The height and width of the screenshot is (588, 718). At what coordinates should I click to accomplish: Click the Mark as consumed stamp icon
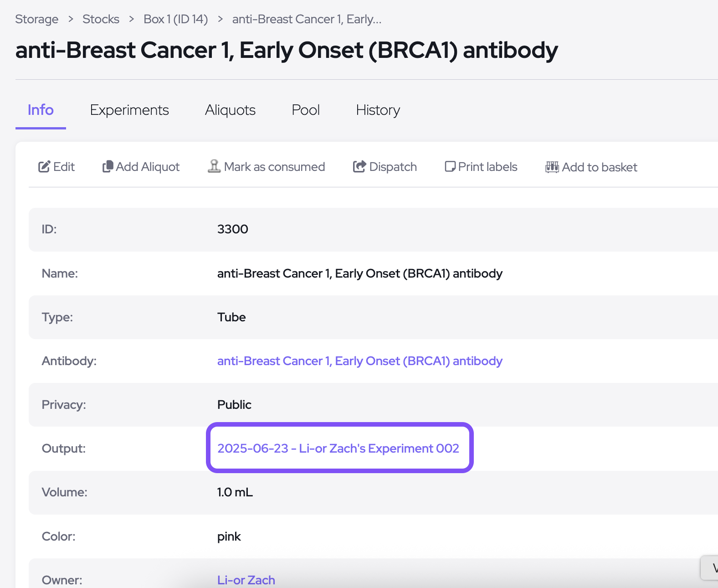point(214,166)
